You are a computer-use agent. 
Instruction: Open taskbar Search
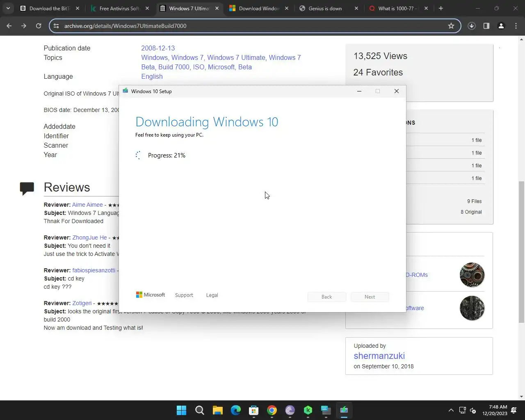(199, 410)
